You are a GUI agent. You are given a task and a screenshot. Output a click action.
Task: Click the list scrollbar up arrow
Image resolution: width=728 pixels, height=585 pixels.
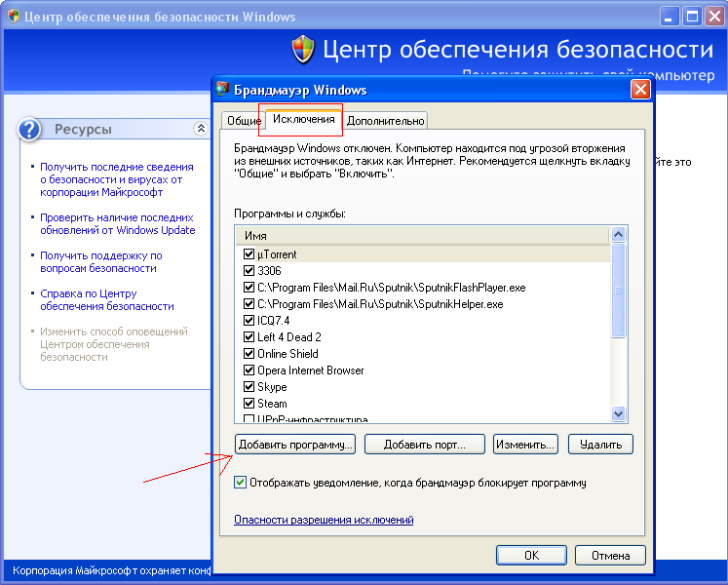(x=618, y=235)
